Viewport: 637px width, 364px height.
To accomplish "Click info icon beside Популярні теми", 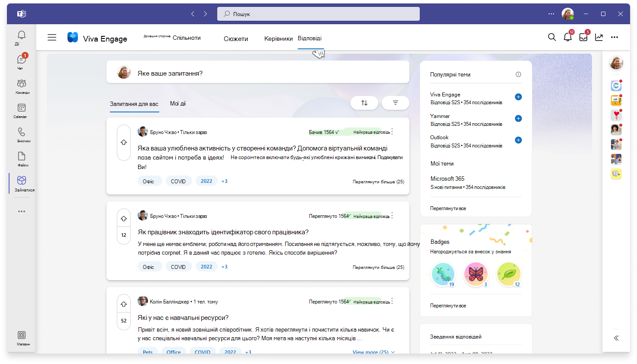I will click(518, 74).
